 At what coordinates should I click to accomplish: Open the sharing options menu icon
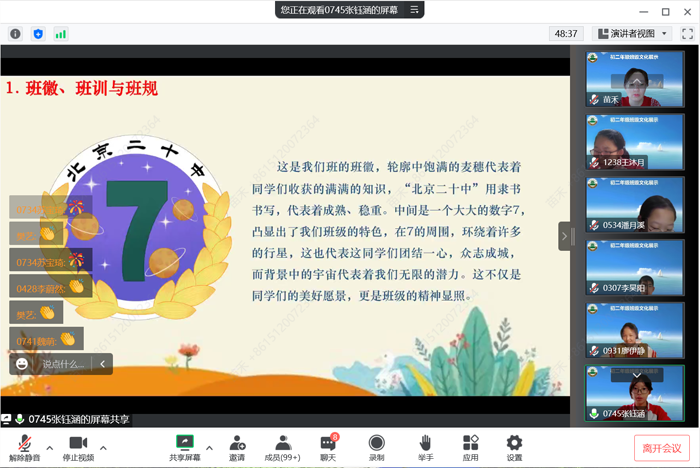(x=414, y=9)
